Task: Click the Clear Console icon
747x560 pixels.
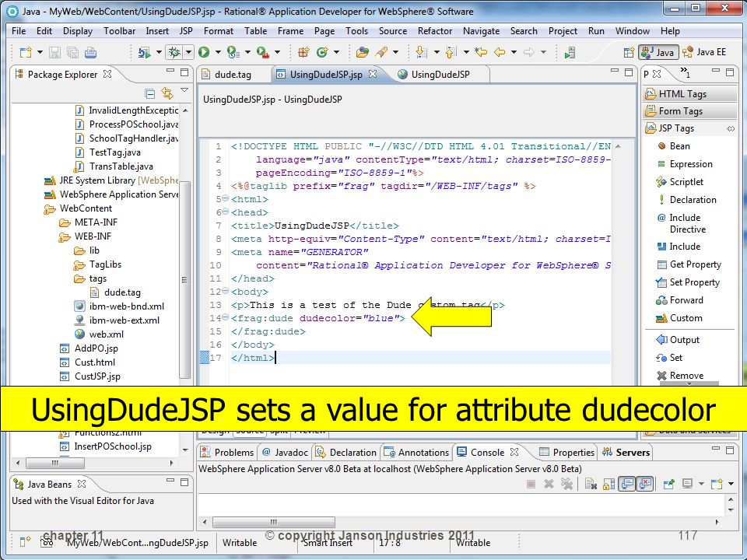Action: 591,484
